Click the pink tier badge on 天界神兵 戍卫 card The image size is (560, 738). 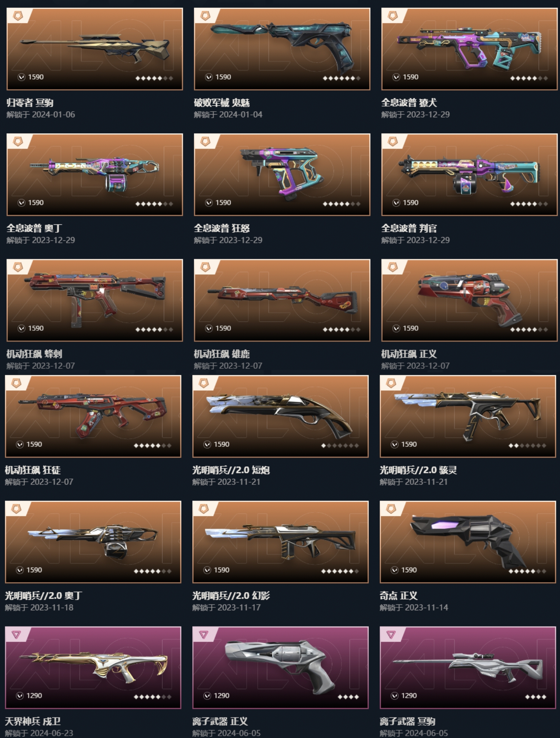pos(16,635)
